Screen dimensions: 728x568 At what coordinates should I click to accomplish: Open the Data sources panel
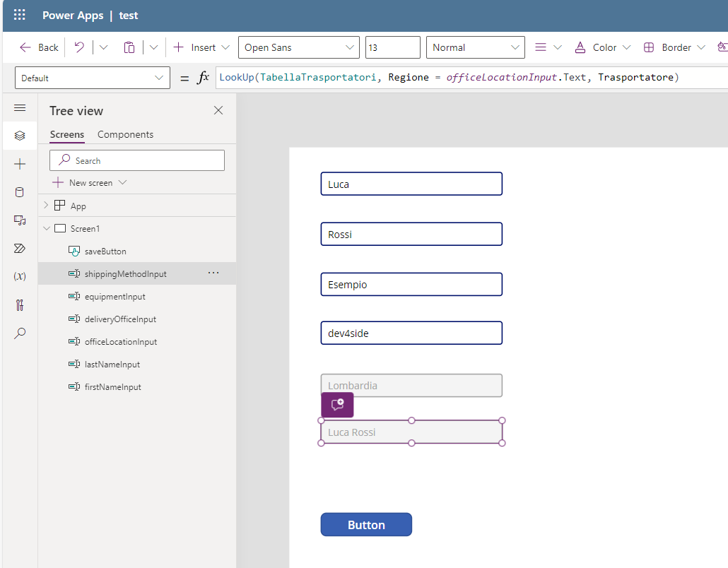pyautogui.click(x=20, y=192)
